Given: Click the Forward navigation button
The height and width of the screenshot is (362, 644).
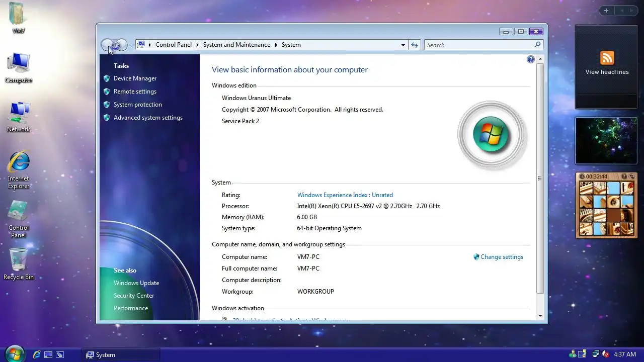Looking at the screenshot, I should [x=121, y=45].
